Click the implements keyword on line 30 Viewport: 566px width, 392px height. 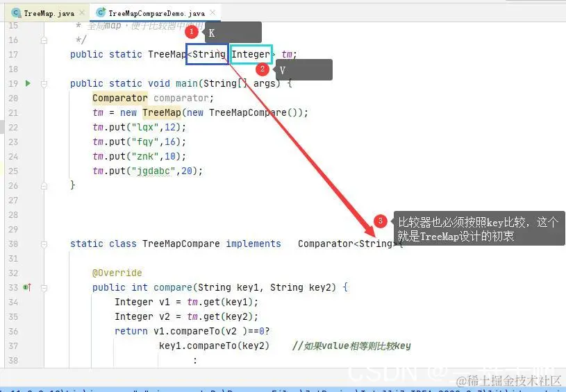pos(253,244)
